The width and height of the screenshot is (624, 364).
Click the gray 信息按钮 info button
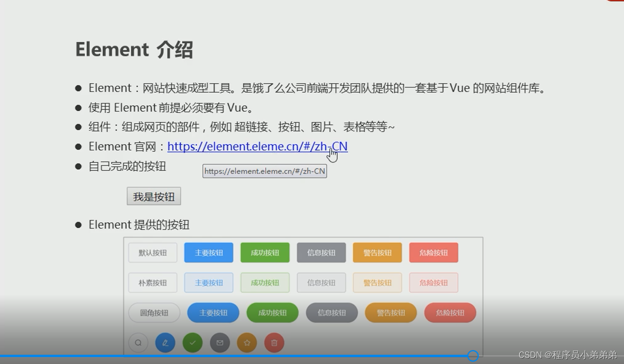pos(321,252)
